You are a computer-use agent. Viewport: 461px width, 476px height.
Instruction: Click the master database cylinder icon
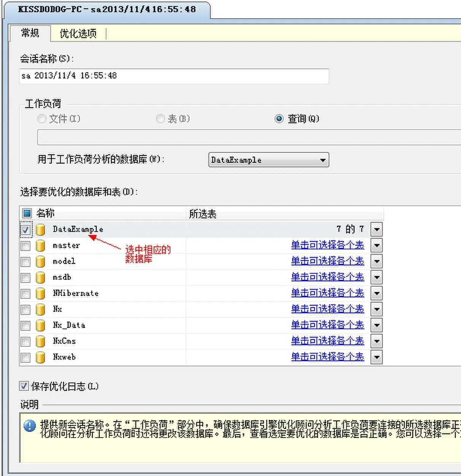40,246
